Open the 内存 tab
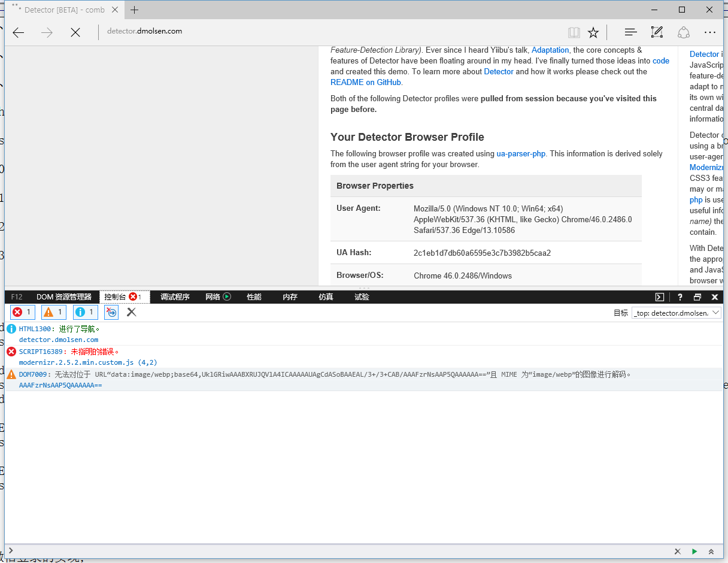The image size is (728, 563). pyautogui.click(x=290, y=297)
